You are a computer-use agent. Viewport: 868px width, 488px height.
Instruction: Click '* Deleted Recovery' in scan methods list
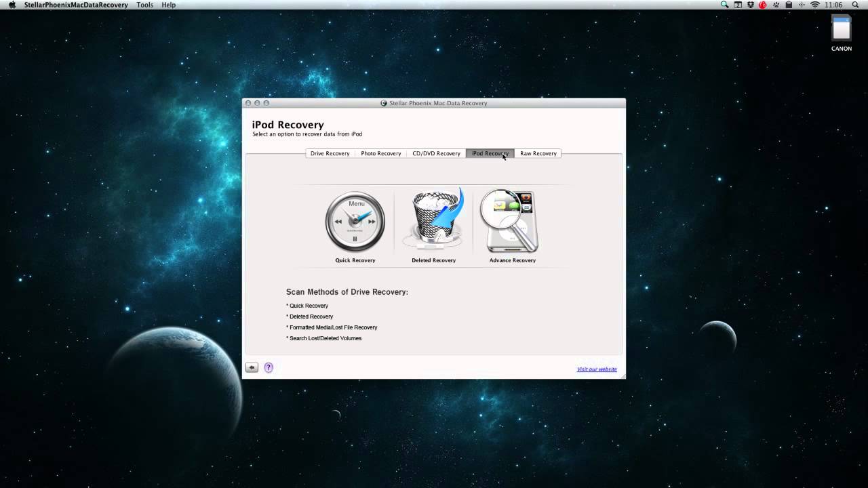tap(310, 317)
